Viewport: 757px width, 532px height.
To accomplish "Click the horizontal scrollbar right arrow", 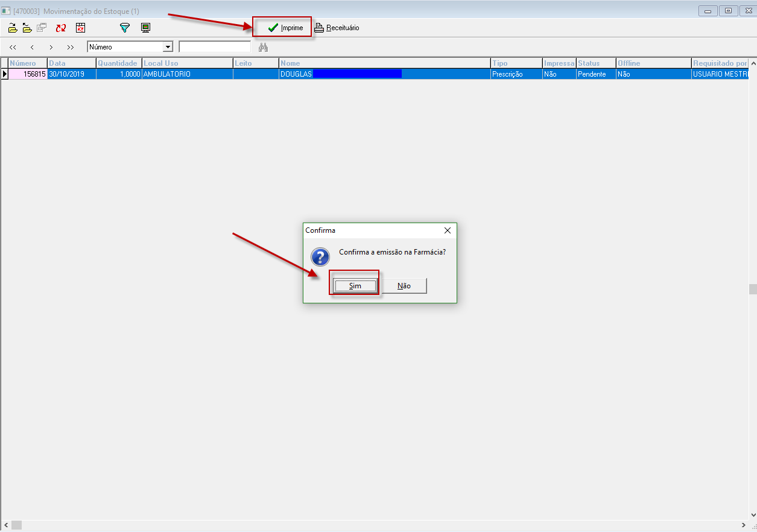I will [743, 525].
